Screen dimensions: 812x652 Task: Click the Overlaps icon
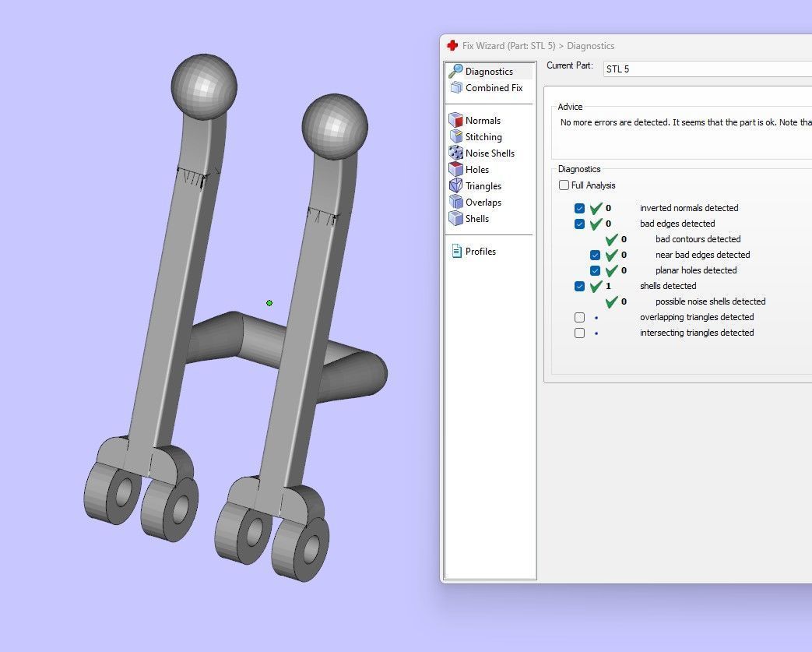[455, 202]
